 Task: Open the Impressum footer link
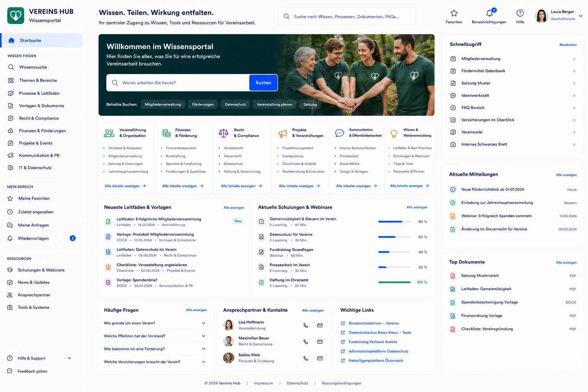pyautogui.click(x=263, y=383)
